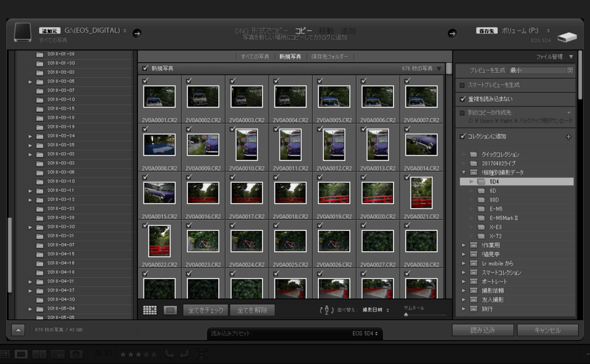Viewport: 590px width, 364px height.
Task: Expand the 2018-02-05 folder
Action: pyautogui.click(x=30, y=82)
